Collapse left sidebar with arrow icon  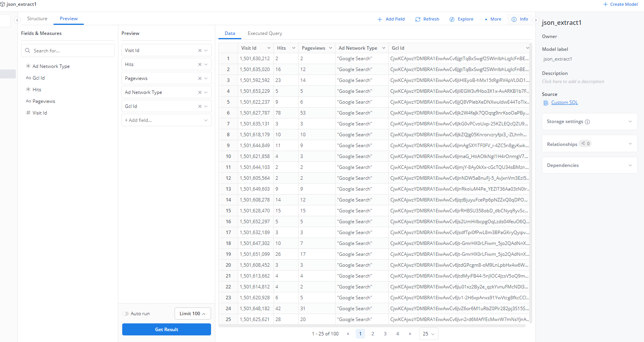point(17,20)
